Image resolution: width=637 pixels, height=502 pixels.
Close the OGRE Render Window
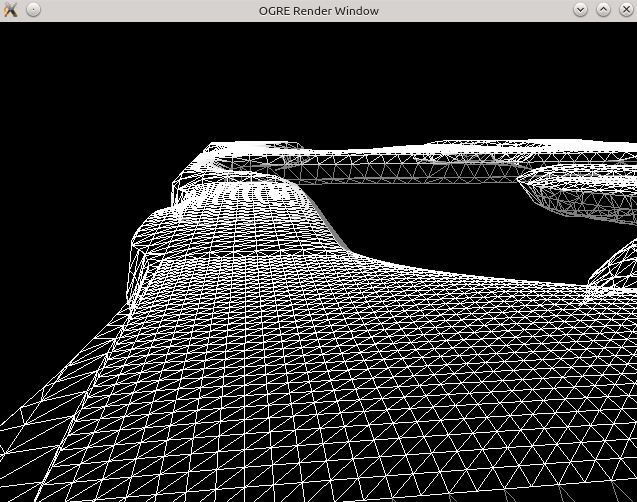[626, 10]
